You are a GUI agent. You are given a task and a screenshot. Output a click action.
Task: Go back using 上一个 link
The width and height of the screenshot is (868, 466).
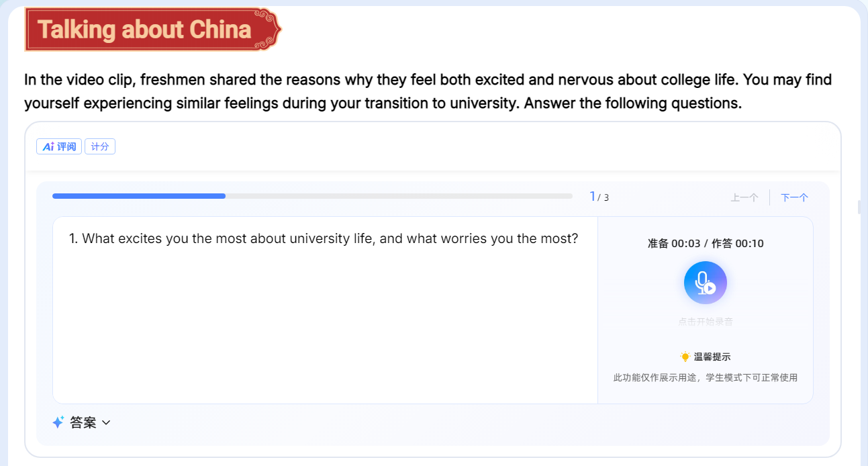tap(744, 197)
